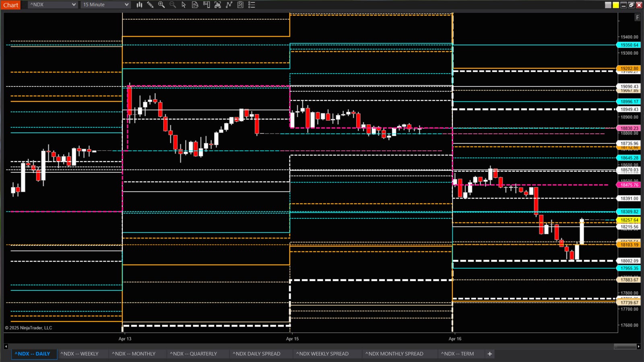This screenshot has width=644, height=362.
Task: Switch to the ^NDX -- MONTHLY tab
Action: pos(134,354)
